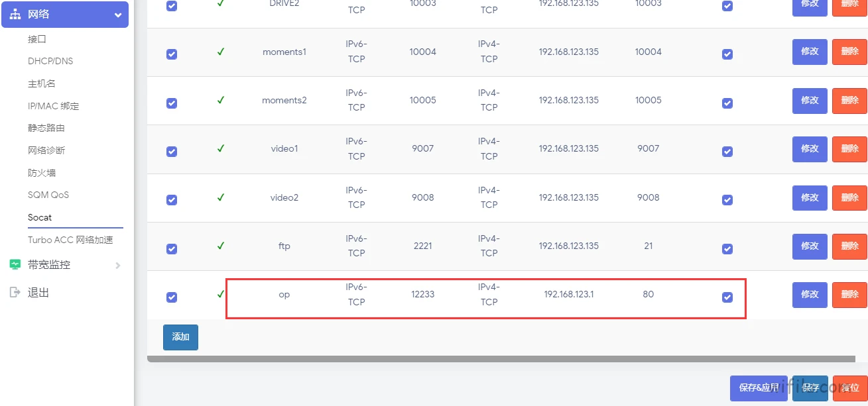The height and width of the screenshot is (406, 868).
Task: Open the DHCP/DNS menu item
Action: click(50, 61)
